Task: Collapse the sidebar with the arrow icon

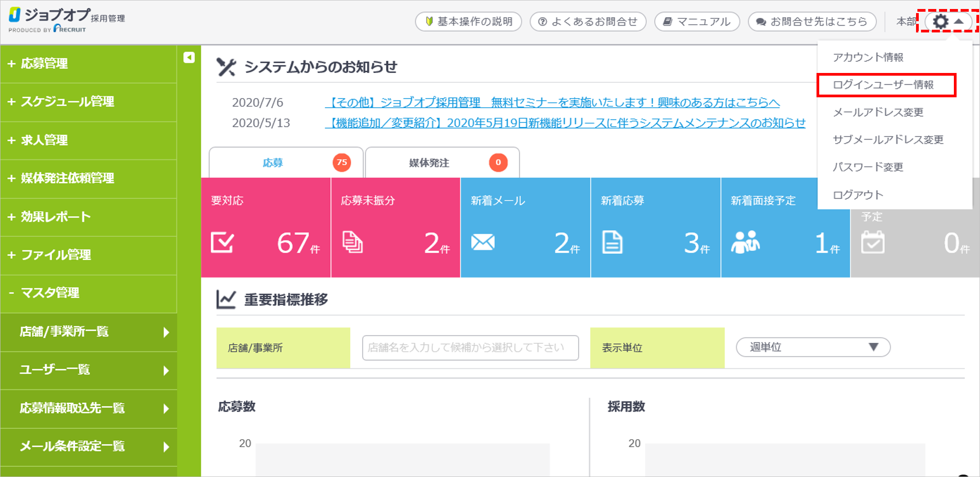Action: [189, 58]
